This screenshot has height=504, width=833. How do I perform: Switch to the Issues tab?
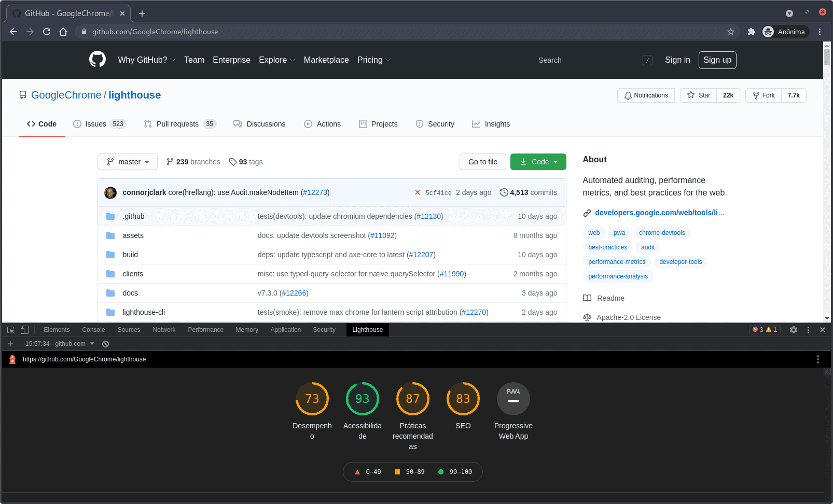(x=100, y=124)
